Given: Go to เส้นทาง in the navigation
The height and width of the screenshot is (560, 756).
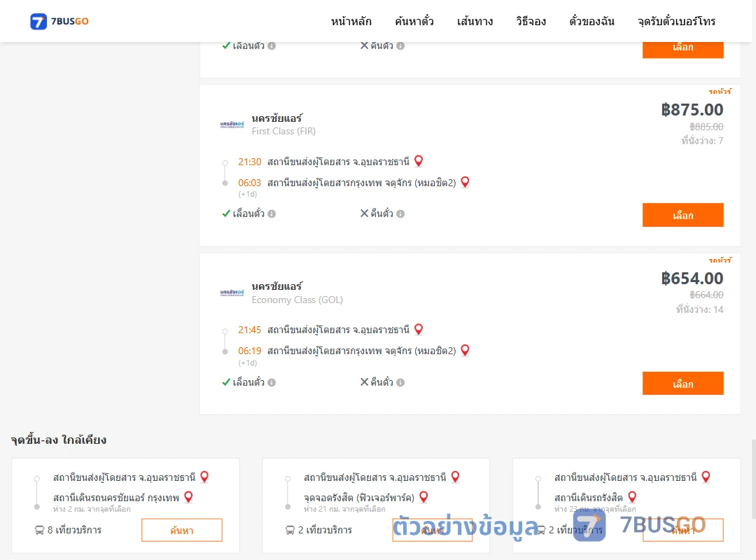Looking at the screenshot, I should (x=475, y=21).
